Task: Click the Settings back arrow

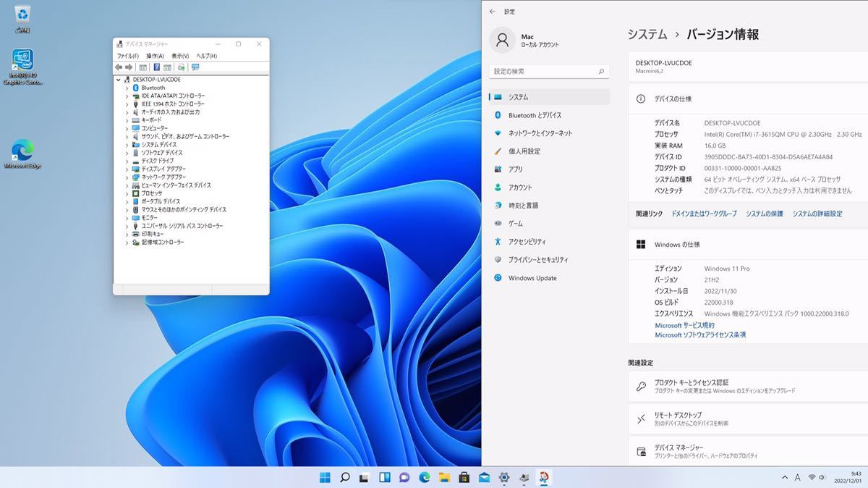Action: (x=493, y=12)
